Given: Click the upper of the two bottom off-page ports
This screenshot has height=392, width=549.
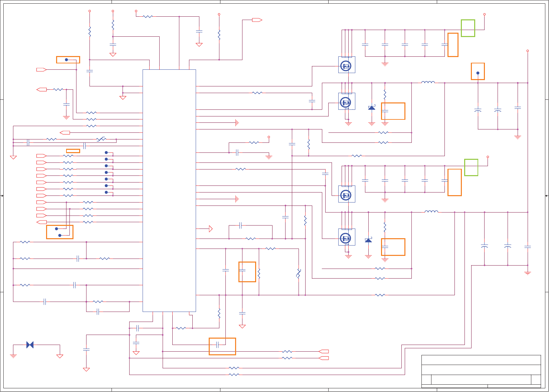Looking at the screenshot, I should click(x=324, y=351).
